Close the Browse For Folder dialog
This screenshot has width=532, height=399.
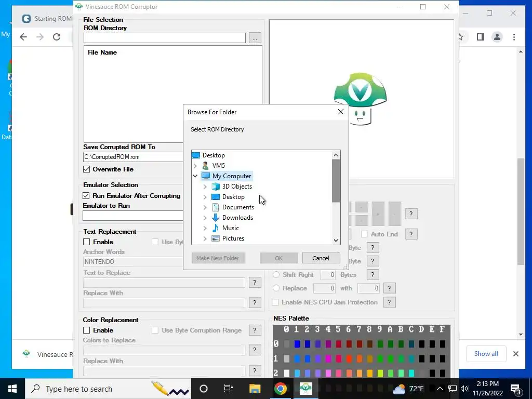tap(341, 112)
